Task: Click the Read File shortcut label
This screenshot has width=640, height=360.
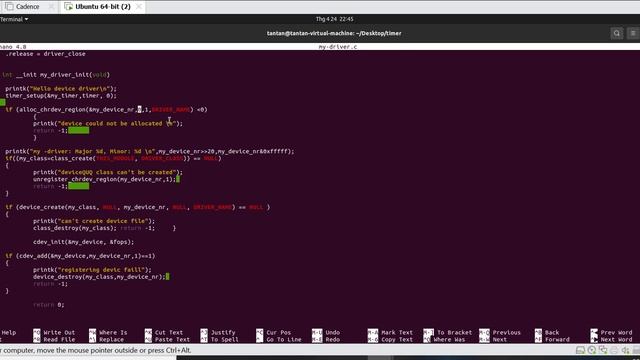Action: 59,340
